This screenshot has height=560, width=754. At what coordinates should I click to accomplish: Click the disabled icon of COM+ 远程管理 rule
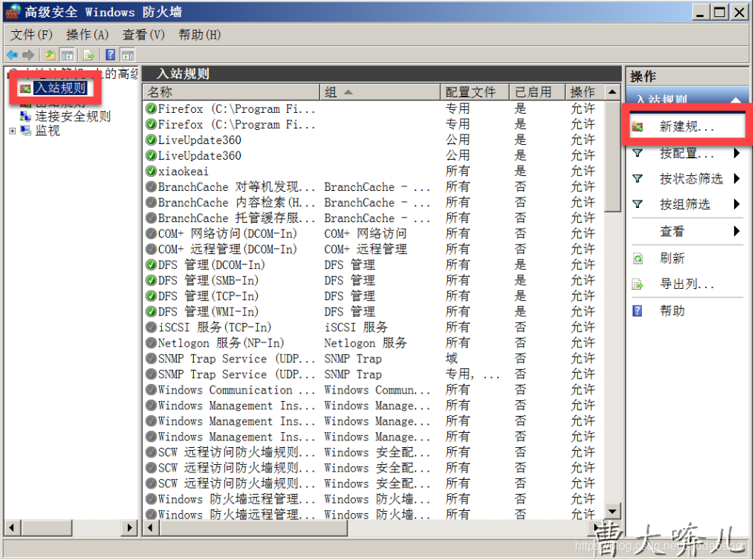pos(151,250)
